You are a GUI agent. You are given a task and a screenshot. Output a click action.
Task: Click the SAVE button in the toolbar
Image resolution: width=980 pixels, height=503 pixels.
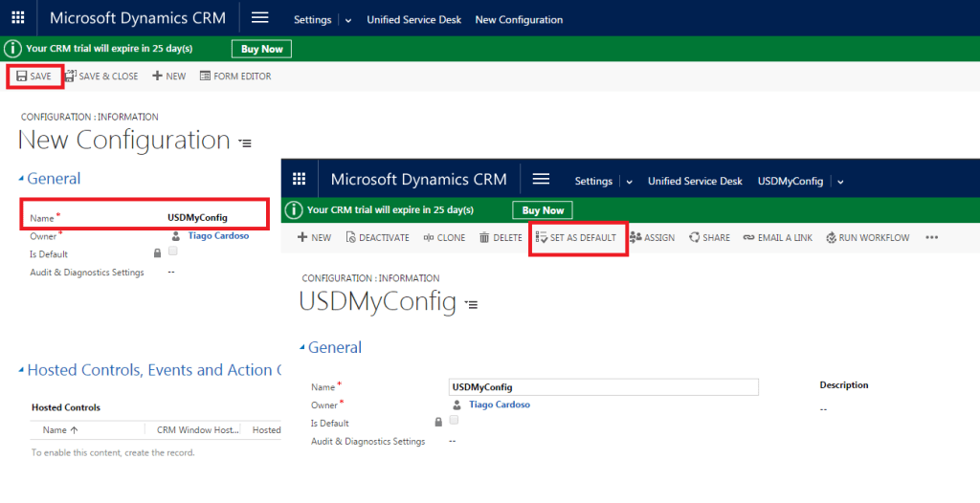pyautogui.click(x=34, y=77)
